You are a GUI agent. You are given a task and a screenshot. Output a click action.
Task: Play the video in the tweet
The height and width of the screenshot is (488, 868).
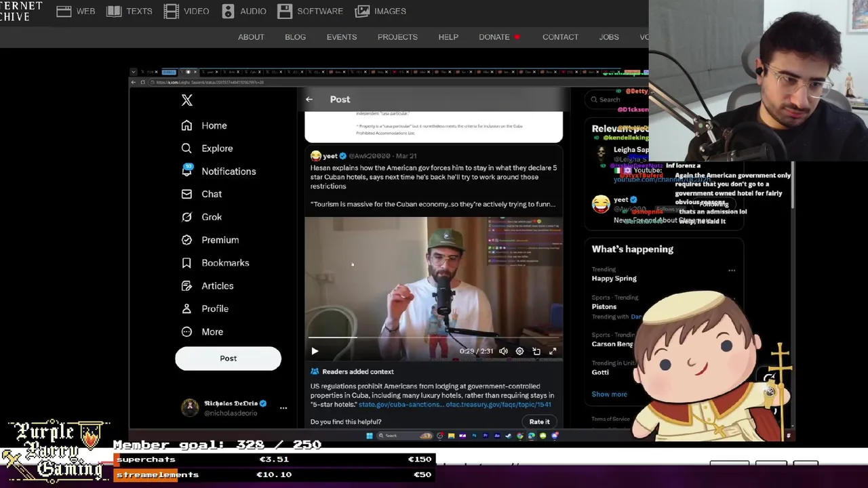(x=315, y=351)
